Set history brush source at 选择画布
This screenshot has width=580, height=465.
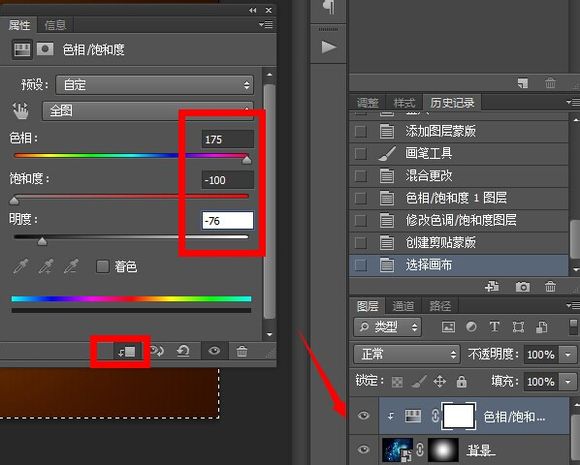pyautogui.click(x=361, y=265)
